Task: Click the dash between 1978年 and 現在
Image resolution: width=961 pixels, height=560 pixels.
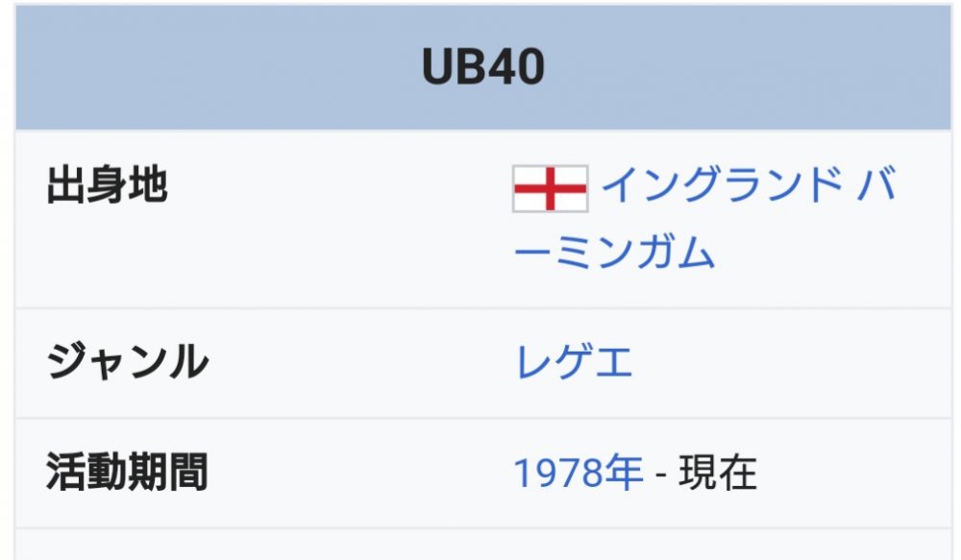Action: pyautogui.click(x=661, y=475)
